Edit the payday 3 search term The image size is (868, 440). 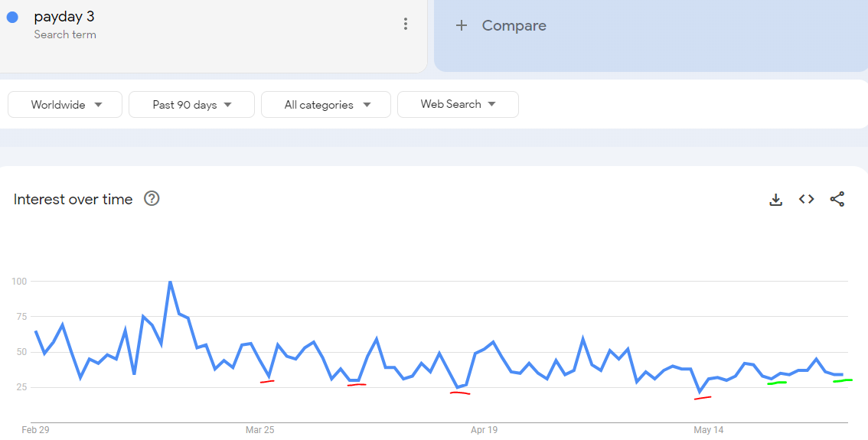[64, 17]
